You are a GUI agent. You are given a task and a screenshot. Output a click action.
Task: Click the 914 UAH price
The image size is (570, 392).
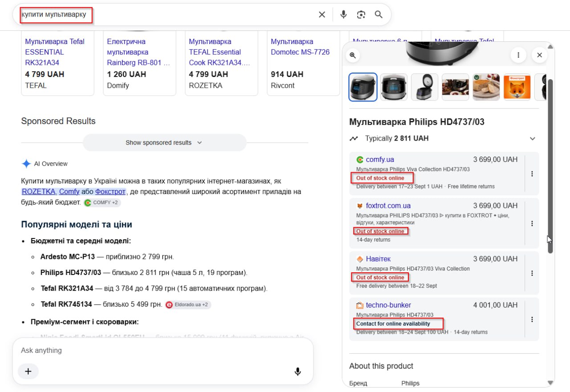point(287,74)
